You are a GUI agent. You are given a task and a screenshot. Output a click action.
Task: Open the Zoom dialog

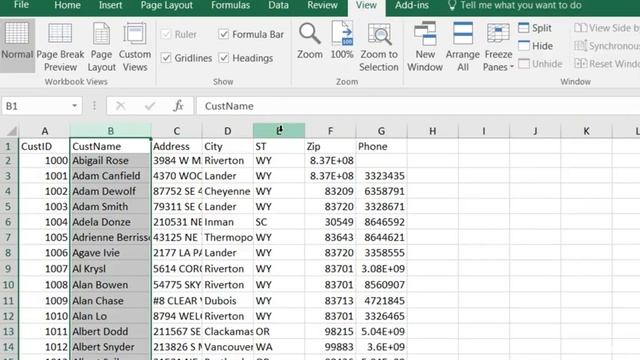tap(309, 41)
